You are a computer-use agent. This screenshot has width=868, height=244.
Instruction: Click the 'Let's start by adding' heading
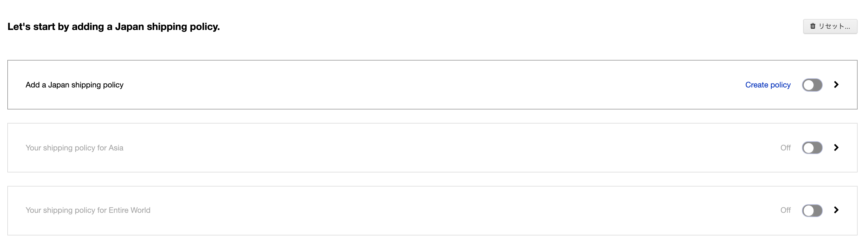point(113,27)
